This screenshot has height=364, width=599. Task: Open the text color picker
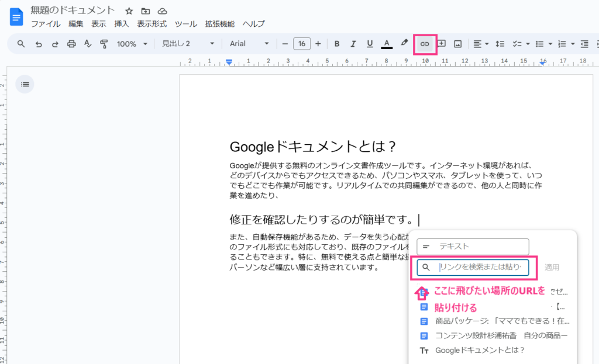(x=387, y=44)
